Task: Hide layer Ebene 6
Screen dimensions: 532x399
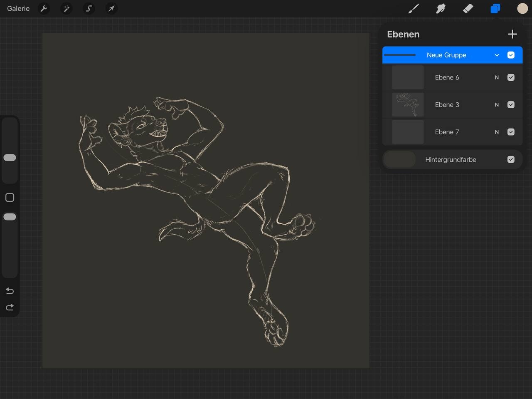Action: click(511, 77)
